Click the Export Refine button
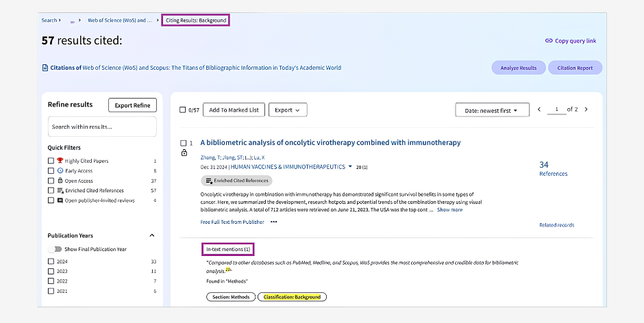Image resolution: width=644 pixels, height=323 pixels. pyautogui.click(x=132, y=105)
